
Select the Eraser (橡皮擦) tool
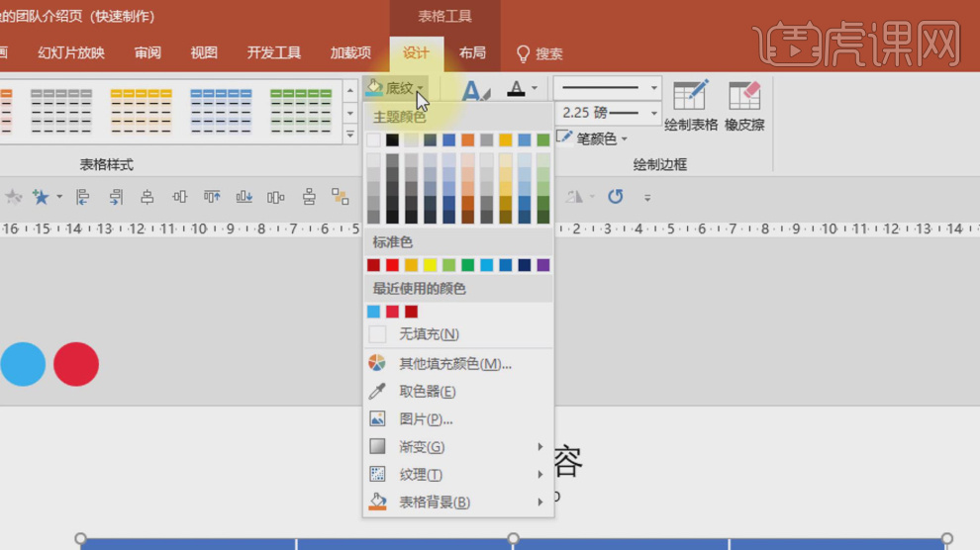click(x=744, y=106)
